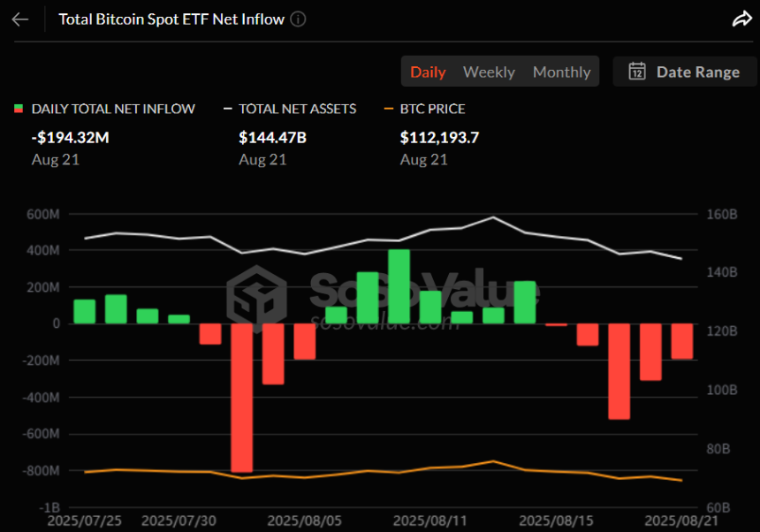Click the first green bar on the left
This screenshot has width=760, height=532.
point(85,311)
